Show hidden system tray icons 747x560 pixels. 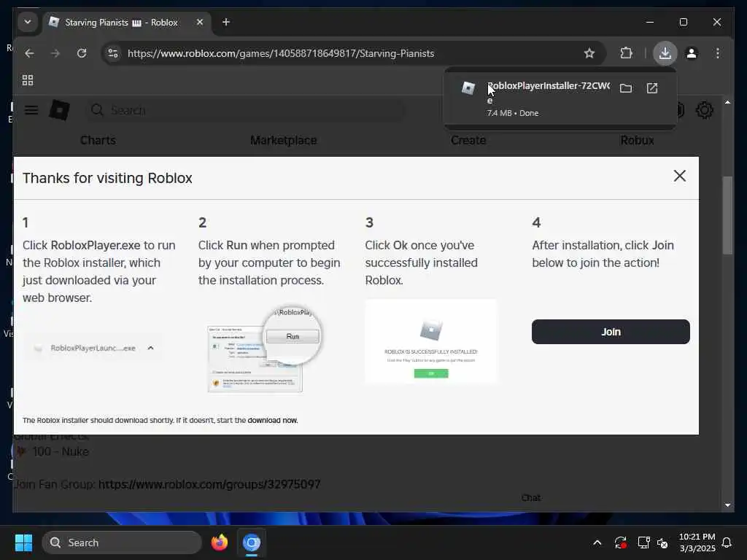click(597, 542)
